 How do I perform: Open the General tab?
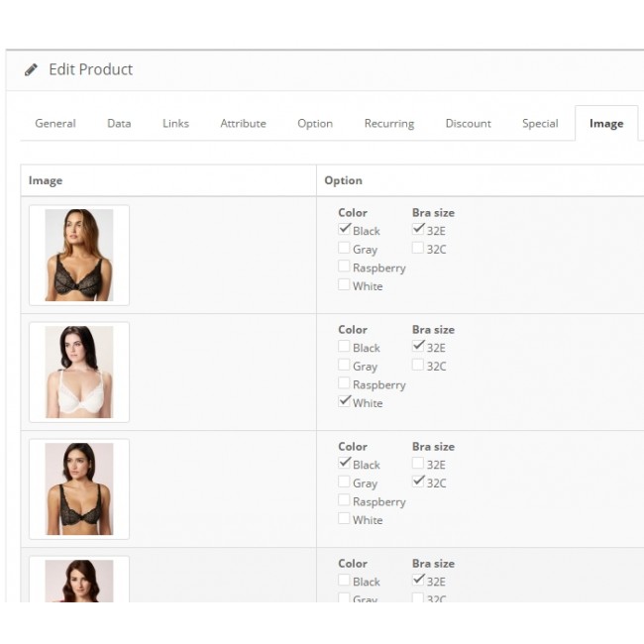[55, 124]
